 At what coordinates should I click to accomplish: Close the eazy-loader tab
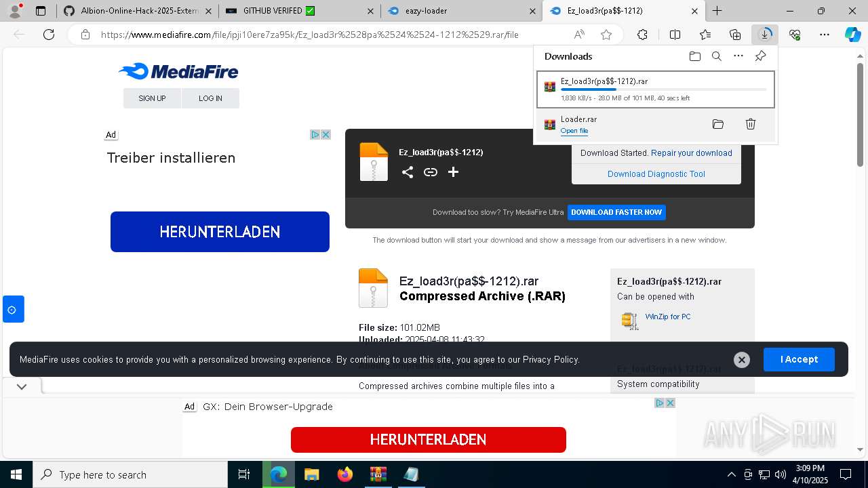(x=533, y=11)
